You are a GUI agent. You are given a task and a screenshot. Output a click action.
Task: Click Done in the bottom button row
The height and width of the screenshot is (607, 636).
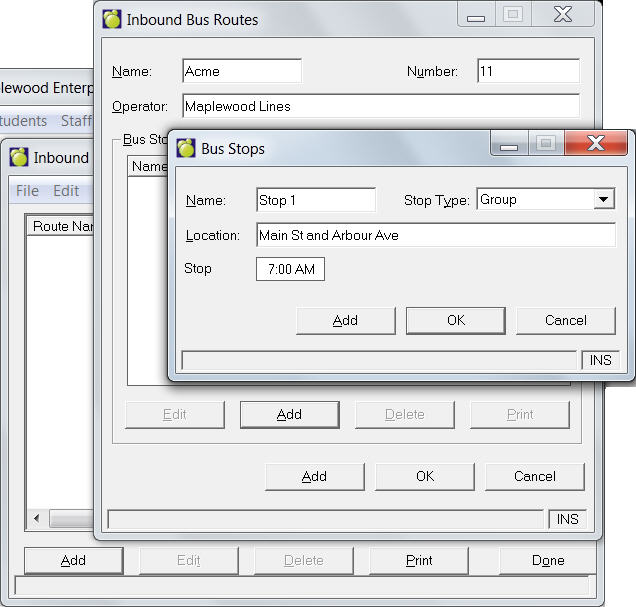[548, 560]
